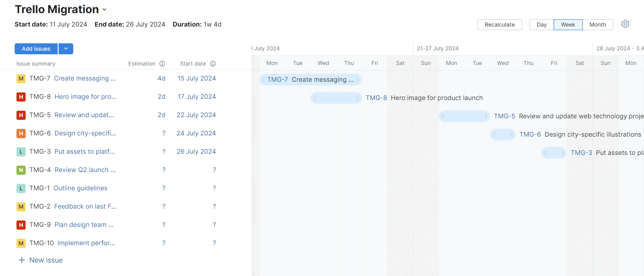Click the TMG-4 estimation question mark
Viewport: 644px width, 276px height.
pos(164,170)
